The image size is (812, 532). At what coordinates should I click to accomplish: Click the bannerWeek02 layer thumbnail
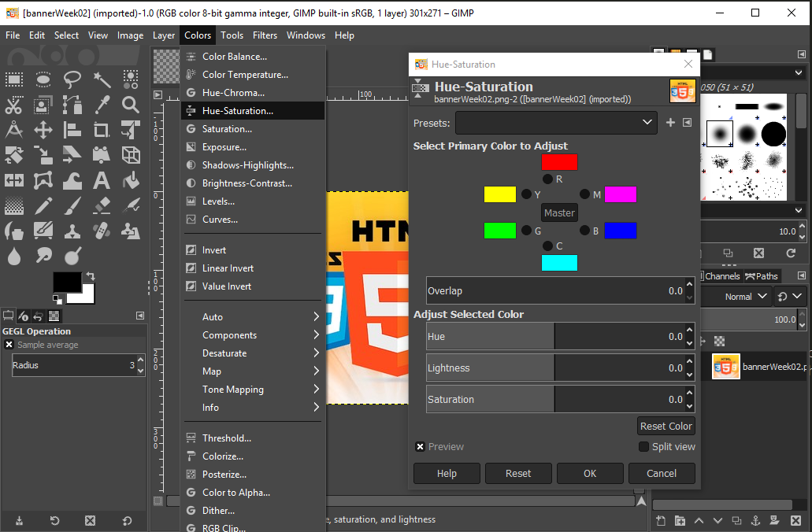[x=725, y=367]
